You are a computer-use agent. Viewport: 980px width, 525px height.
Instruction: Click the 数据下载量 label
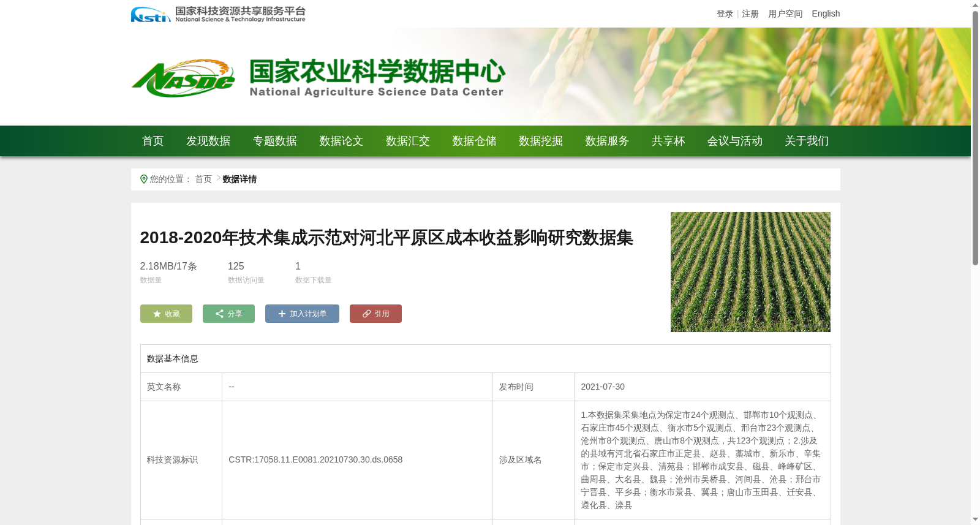[314, 280]
